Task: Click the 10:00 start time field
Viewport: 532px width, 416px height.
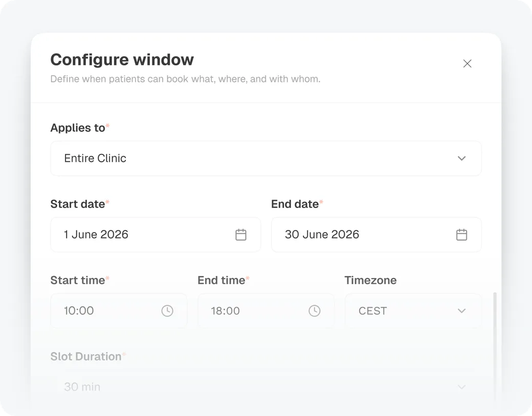Action: click(119, 311)
